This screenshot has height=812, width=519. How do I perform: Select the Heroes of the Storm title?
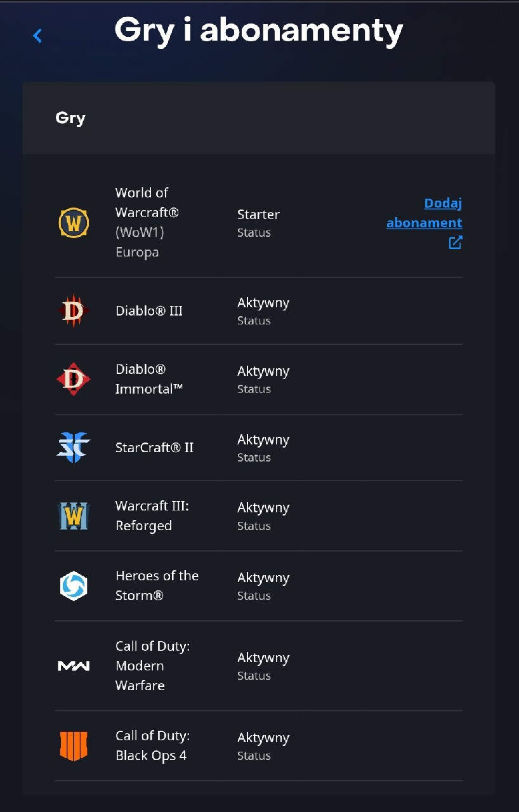(157, 585)
